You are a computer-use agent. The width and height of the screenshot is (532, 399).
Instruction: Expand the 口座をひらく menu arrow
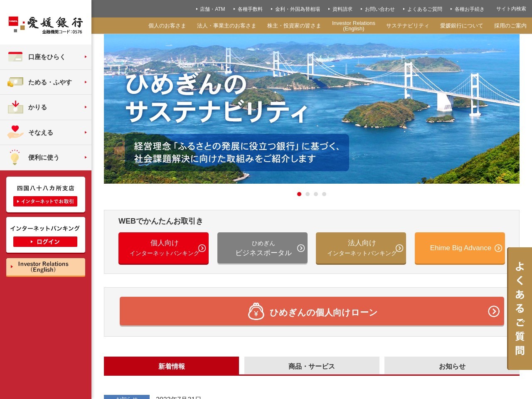(x=86, y=57)
